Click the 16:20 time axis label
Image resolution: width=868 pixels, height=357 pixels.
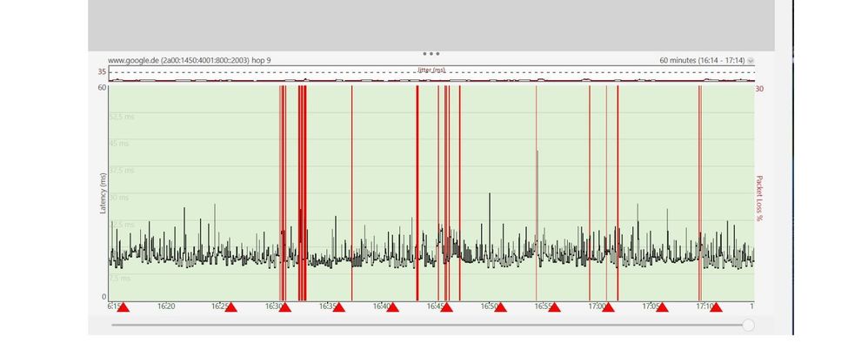166,306
